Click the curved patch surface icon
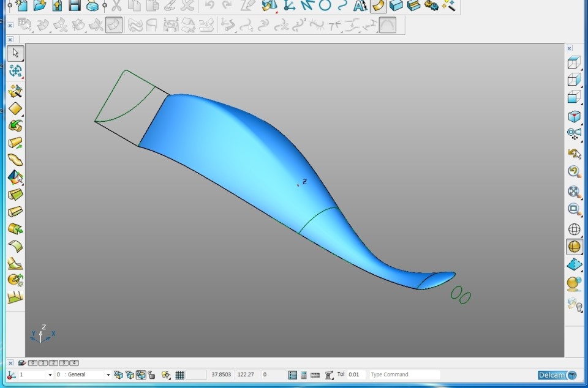Viewport: 588px width, 388px height. pyautogui.click(x=15, y=246)
